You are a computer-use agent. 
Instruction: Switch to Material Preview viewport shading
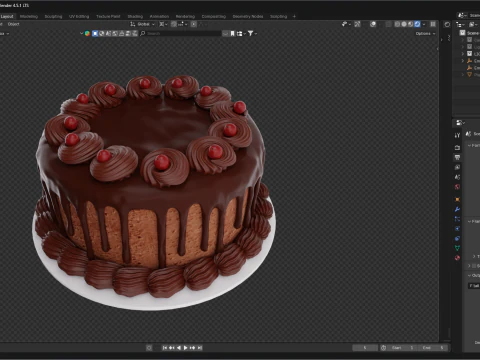[411, 24]
